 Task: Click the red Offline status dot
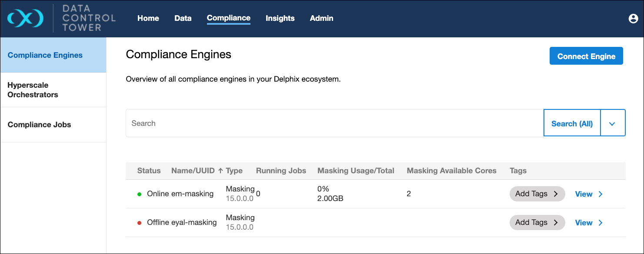click(x=140, y=223)
